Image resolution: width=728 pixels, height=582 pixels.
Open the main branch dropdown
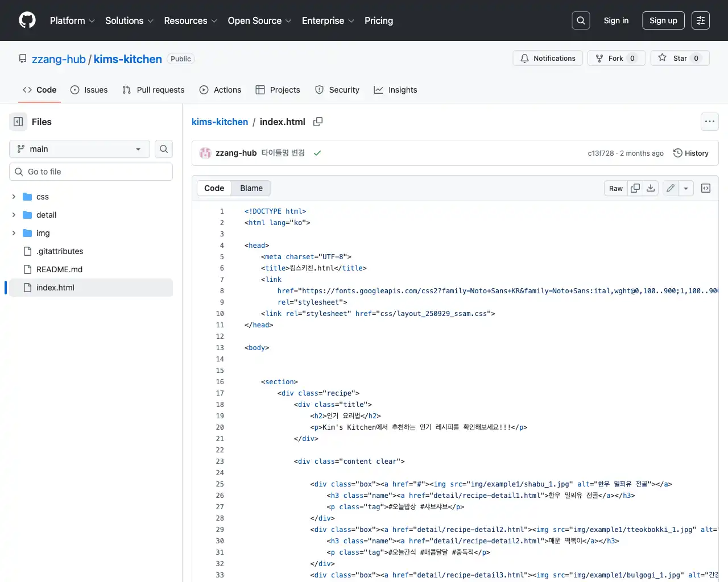tap(79, 149)
